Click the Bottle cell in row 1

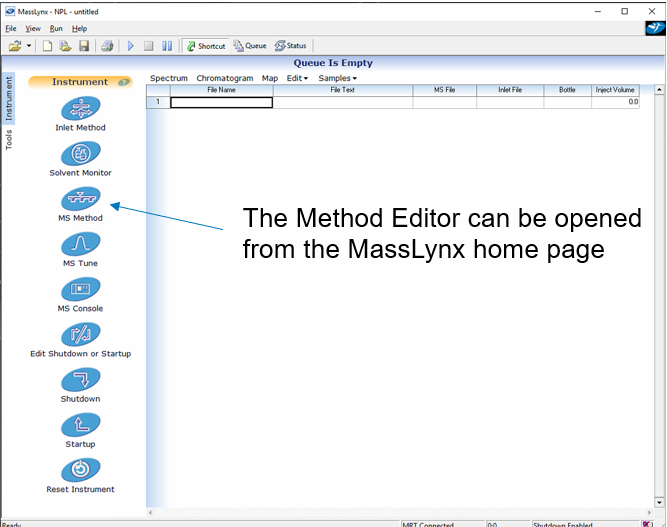[x=567, y=102]
